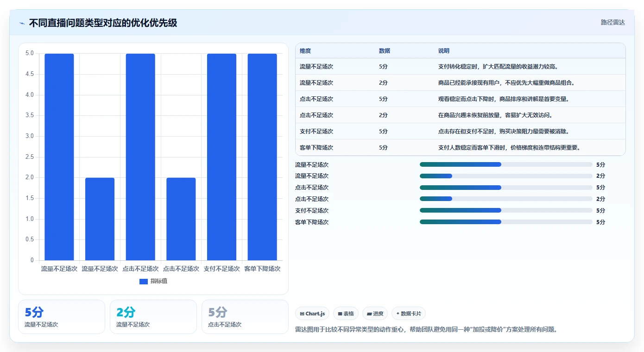Click the 支付不足场次 bar in the chart
Image resolution: width=644 pixels, height=352 pixels.
tap(221, 157)
